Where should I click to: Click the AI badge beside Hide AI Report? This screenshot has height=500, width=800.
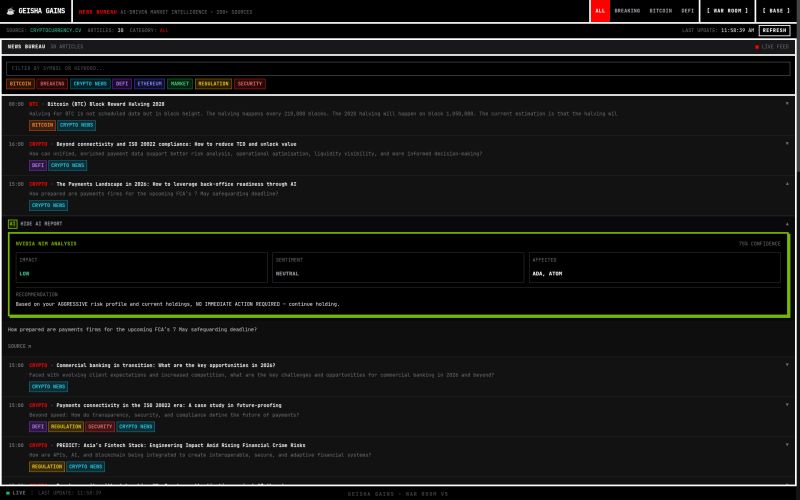point(13,223)
